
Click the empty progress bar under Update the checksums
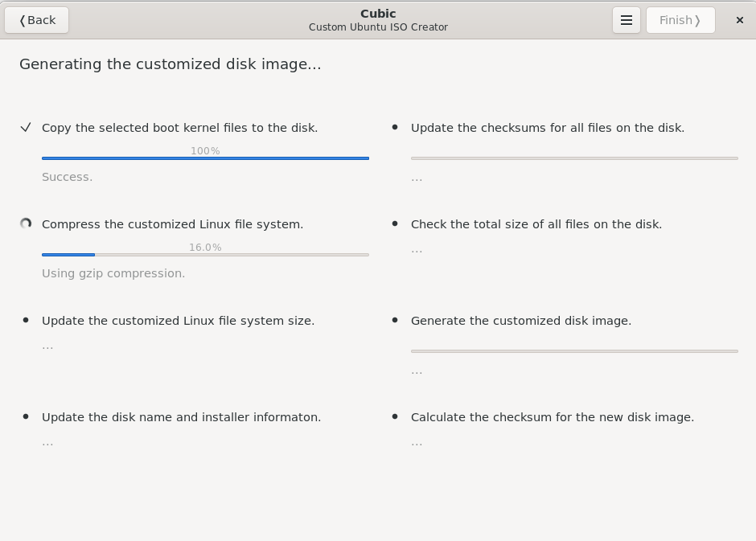574,158
